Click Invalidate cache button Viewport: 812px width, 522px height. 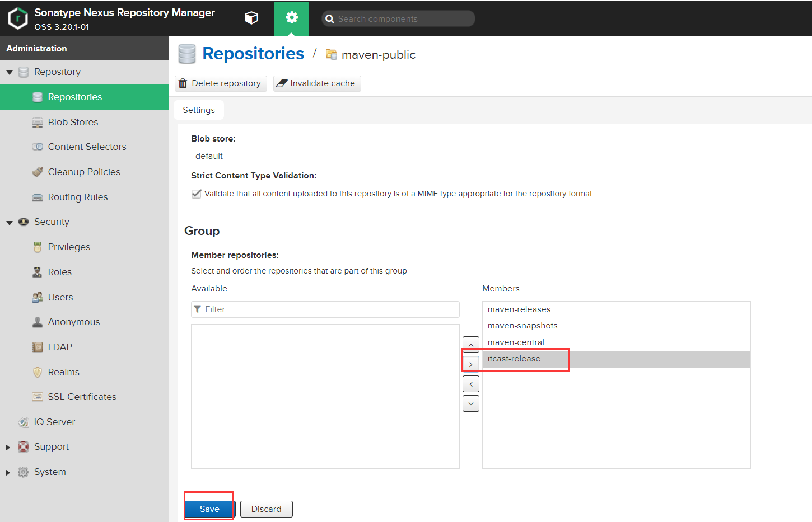(x=317, y=83)
